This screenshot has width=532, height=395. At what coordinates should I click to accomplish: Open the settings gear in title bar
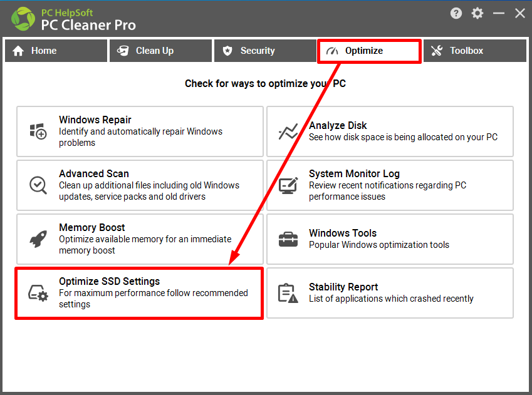click(477, 13)
